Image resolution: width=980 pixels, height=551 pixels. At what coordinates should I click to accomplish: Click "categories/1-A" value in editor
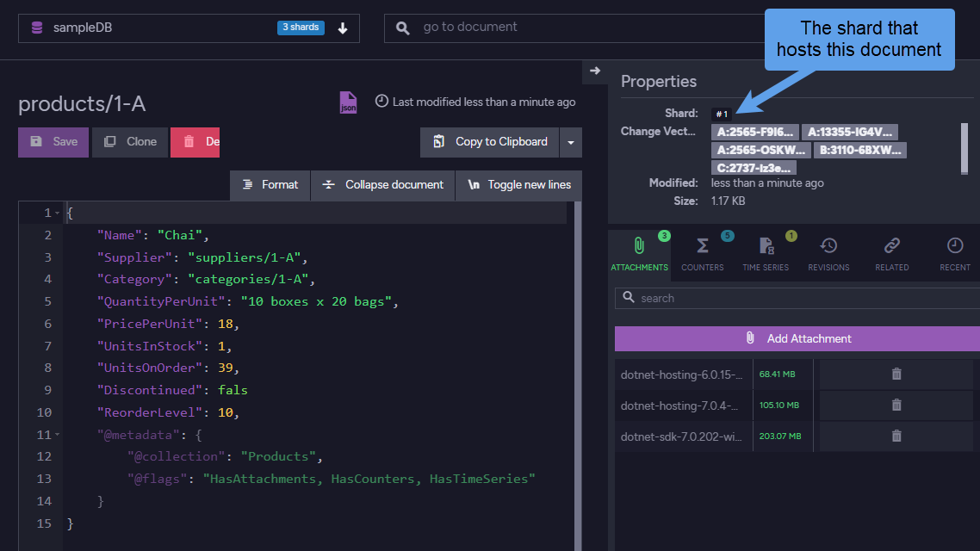coord(248,279)
